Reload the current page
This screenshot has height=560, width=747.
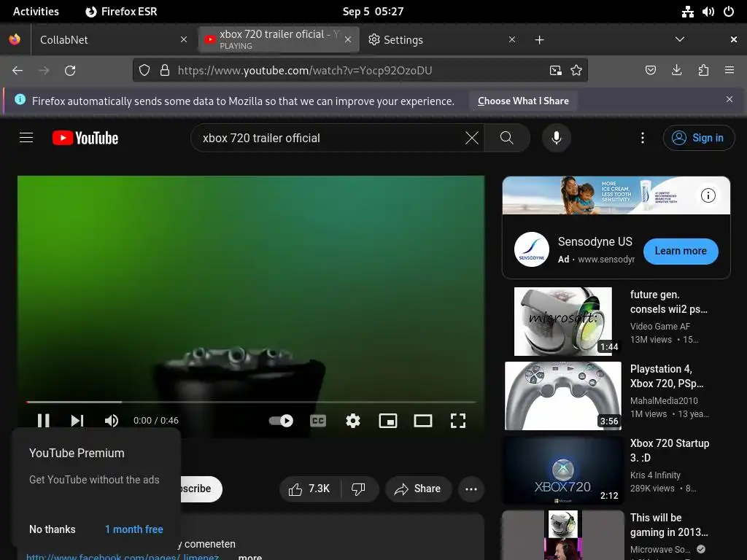pyautogui.click(x=70, y=71)
